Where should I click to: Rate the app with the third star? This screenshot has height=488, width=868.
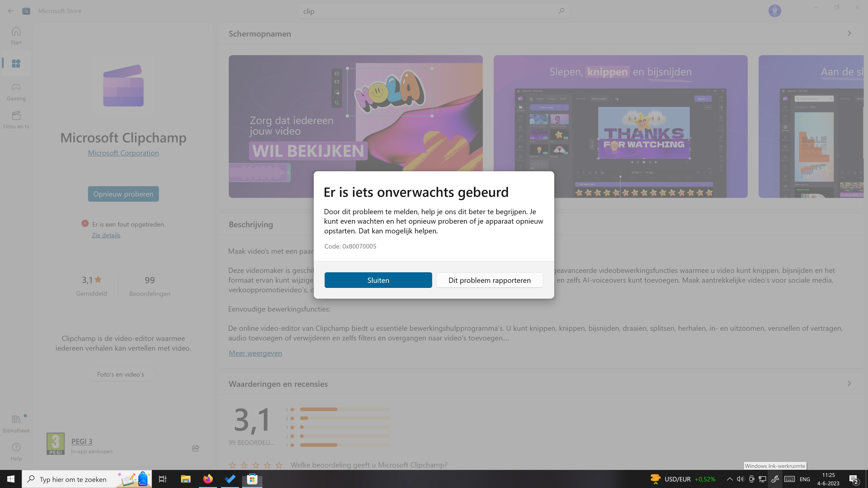[x=256, y=465]
